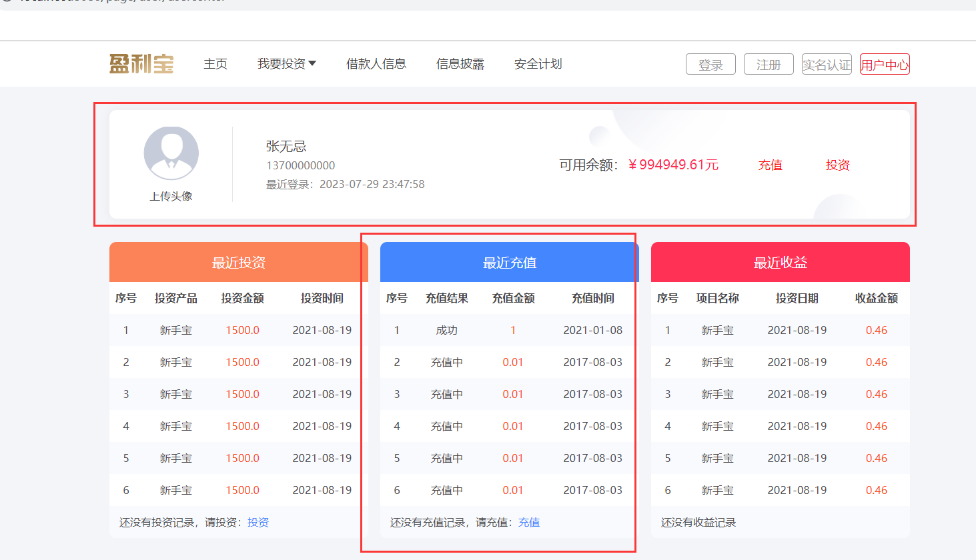Click the blue 投资 link under investment table
The image size is (976, 560).
click(x=258, y=523)
